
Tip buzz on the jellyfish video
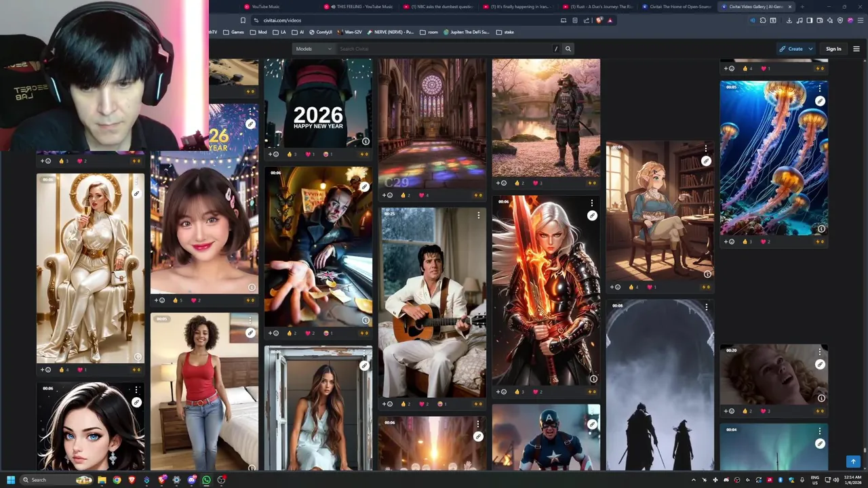[x=820, y=242]
